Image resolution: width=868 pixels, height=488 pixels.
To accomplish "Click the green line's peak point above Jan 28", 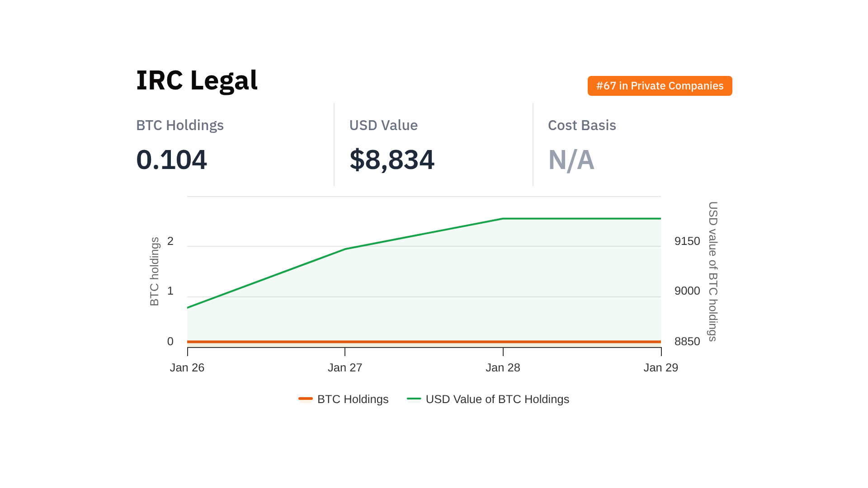I will (x=503, y=219).
